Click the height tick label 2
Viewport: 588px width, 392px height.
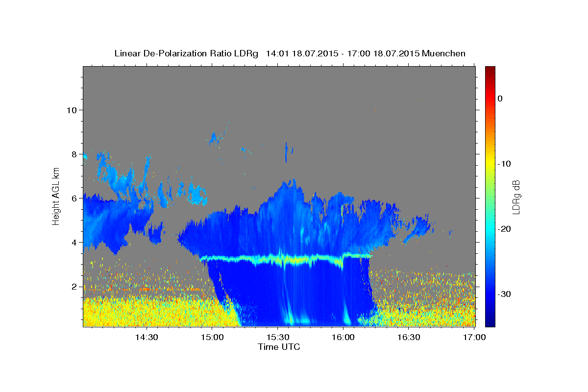(74, 287)
